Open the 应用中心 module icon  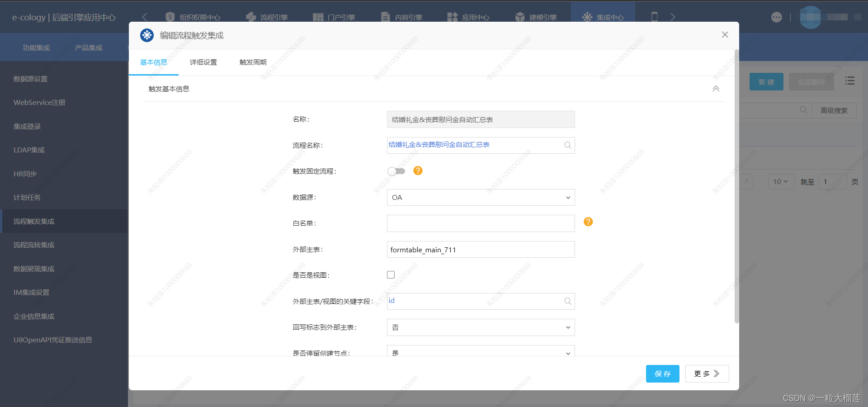452,17
